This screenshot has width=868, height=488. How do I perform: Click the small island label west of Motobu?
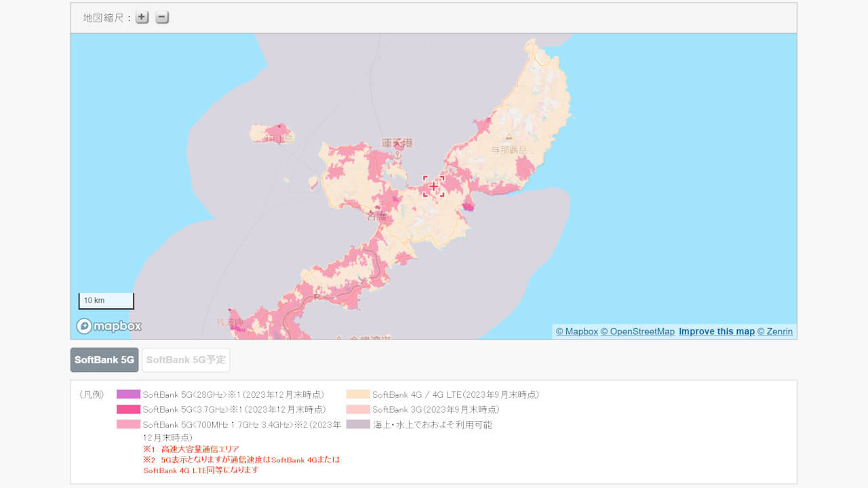point(279,138)
